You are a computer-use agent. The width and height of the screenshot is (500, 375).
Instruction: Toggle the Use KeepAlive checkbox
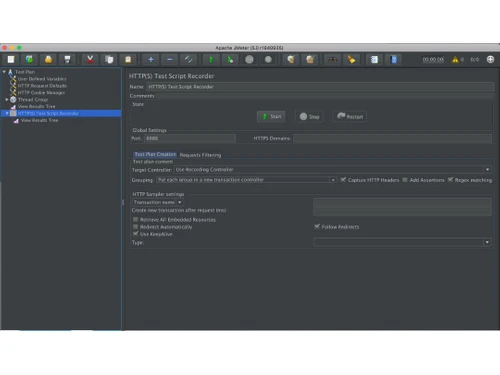pyautogui.click(x=135, y=234)
